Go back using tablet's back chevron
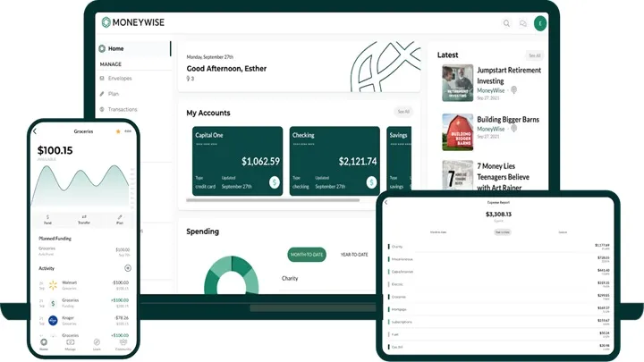This screenshot has height=362, width=644. pos(386,204)
